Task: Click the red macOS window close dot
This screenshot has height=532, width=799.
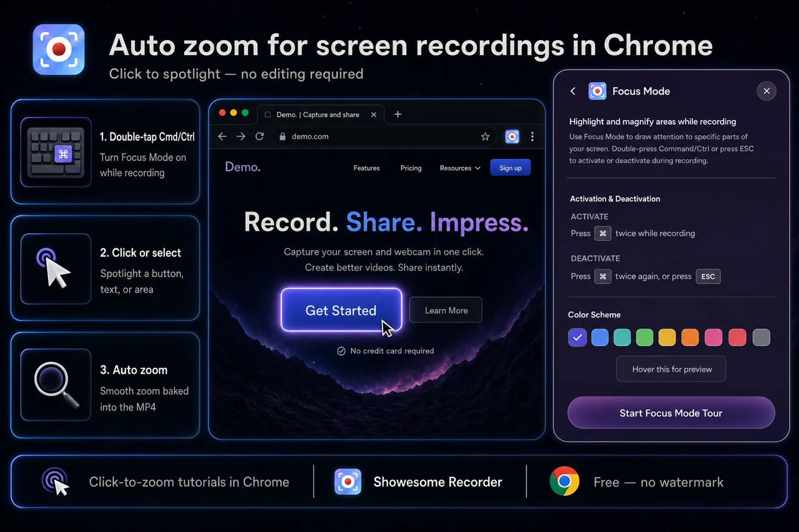Action: (222, 113)
